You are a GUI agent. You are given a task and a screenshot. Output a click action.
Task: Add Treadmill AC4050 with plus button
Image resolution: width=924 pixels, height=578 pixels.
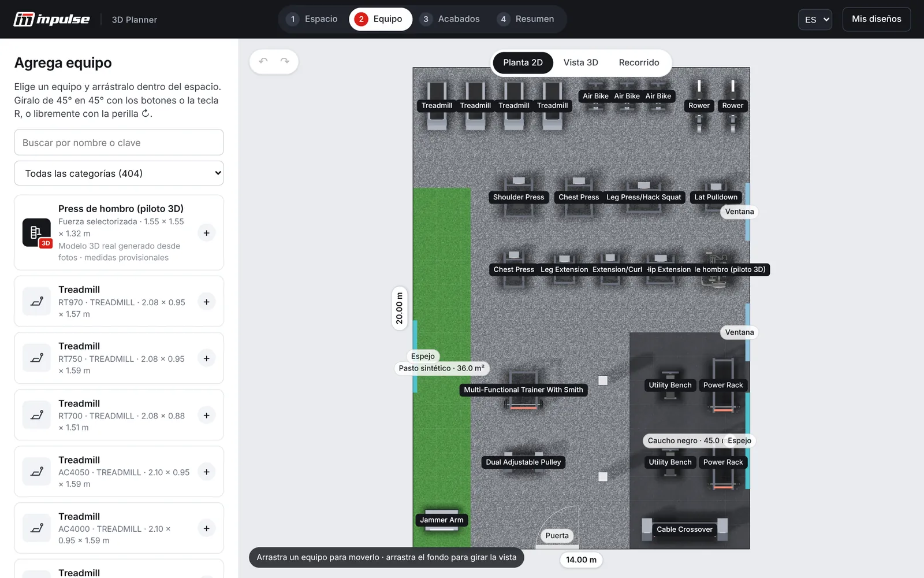point(206,472)
